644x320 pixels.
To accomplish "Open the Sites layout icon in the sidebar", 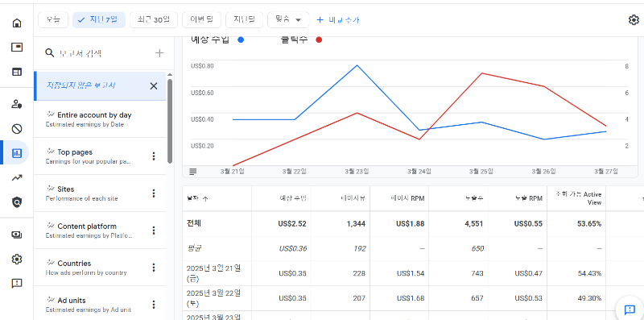I will [17, 72].
